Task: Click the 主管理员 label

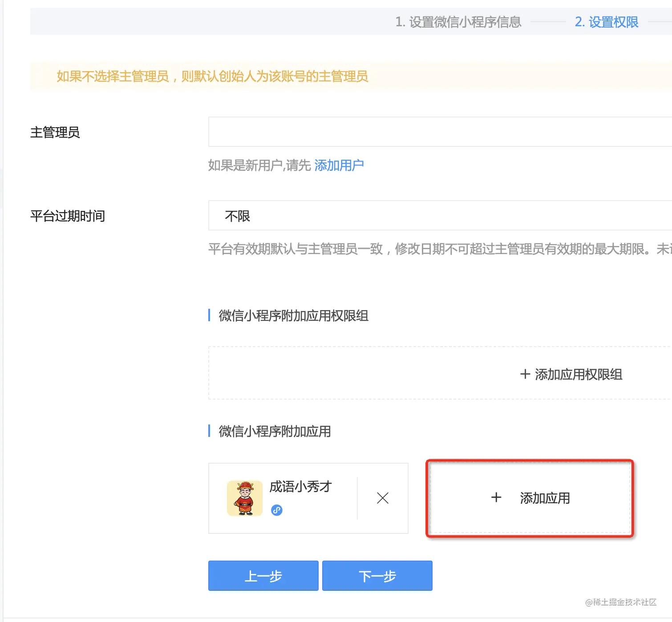Action: click(x=55, y=132)
